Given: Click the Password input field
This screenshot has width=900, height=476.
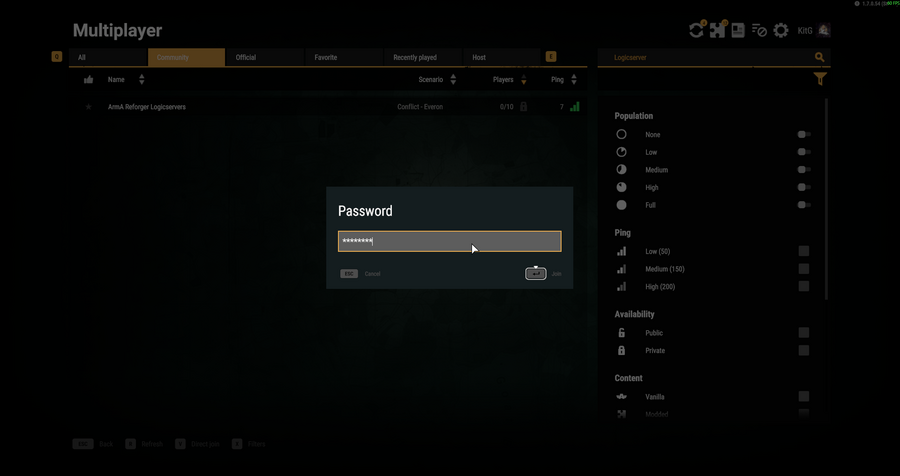Looking at the screenshot, I should (449, 242).
